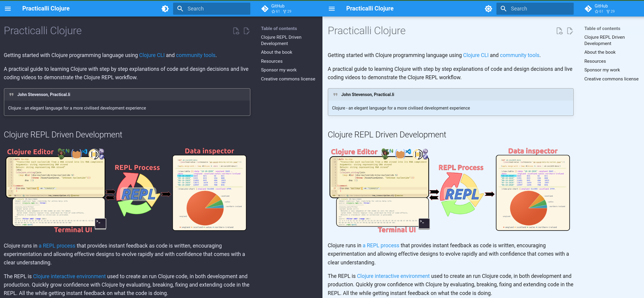Go to Creative commons license in light TOC
Image resolution: width=644 pixels, height=298 pixels.
pos(611,79)
